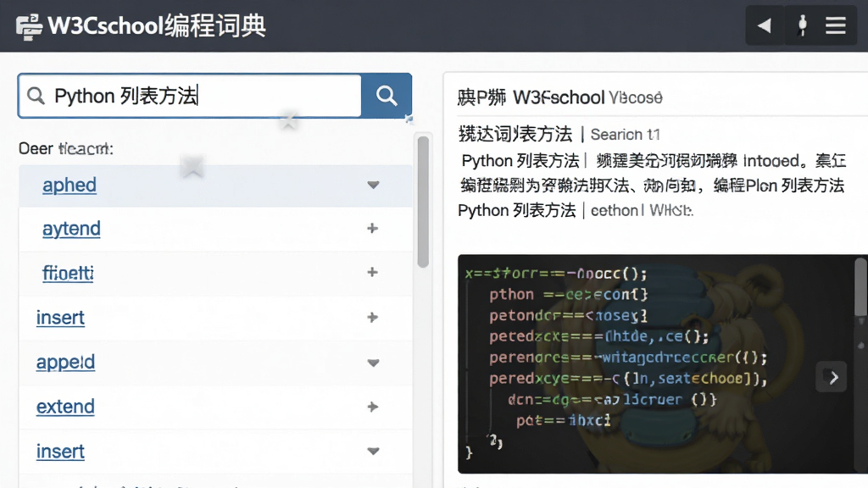The height and width of the screenshot is (488, 868).
Task: Focus the Python 列表方法 search field
Action: point(190,96)
